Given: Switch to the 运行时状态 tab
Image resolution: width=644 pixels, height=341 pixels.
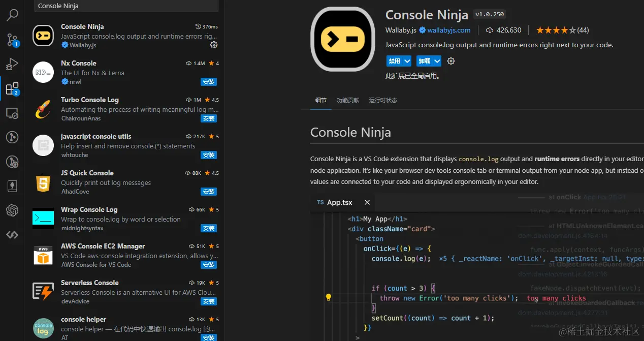Looking at the screenshot, I should coord(383,100).
